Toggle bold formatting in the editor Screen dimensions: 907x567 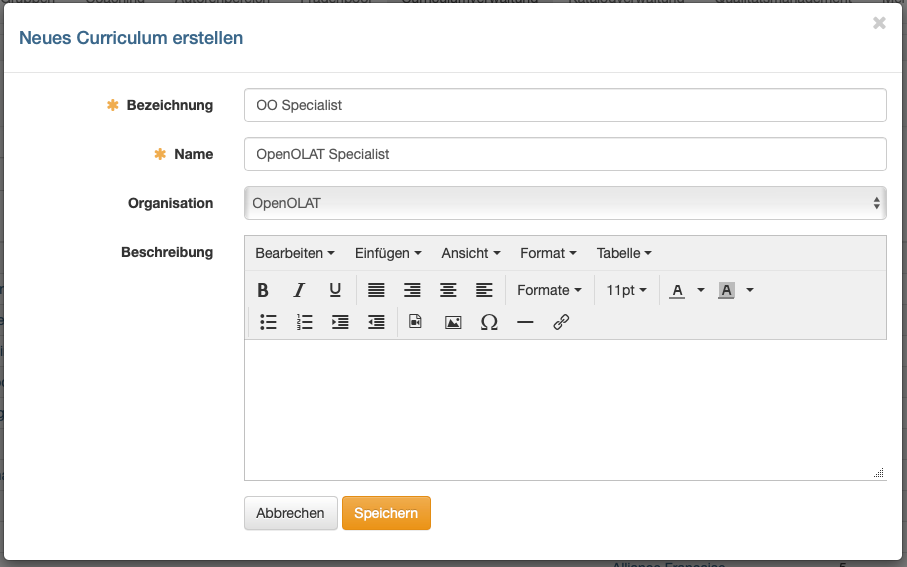pos(263,290)
